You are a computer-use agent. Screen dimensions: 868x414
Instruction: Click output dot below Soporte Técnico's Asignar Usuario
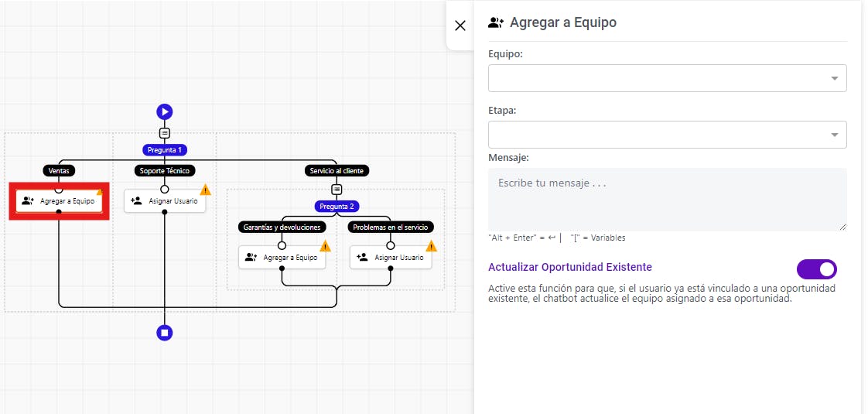click(165, 212)
